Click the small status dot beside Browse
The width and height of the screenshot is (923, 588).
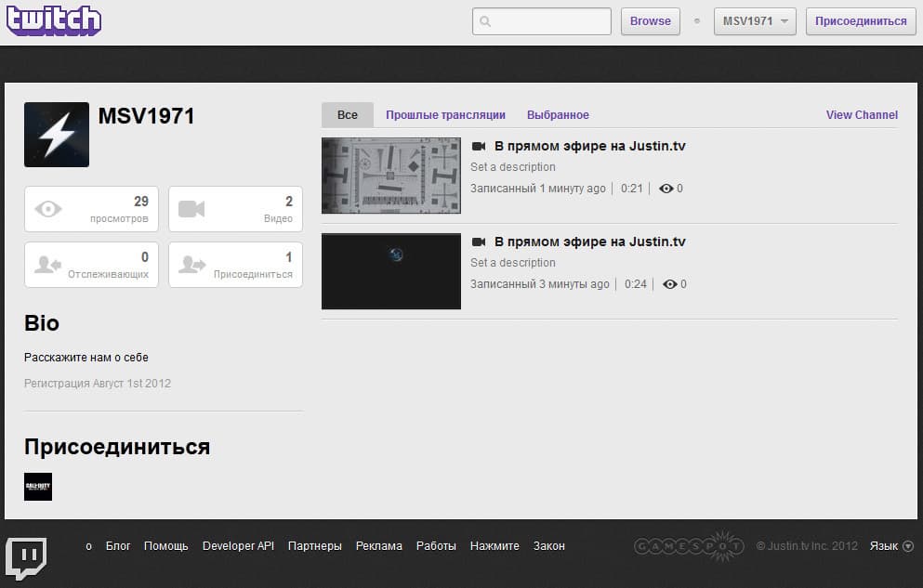[697, 21]
